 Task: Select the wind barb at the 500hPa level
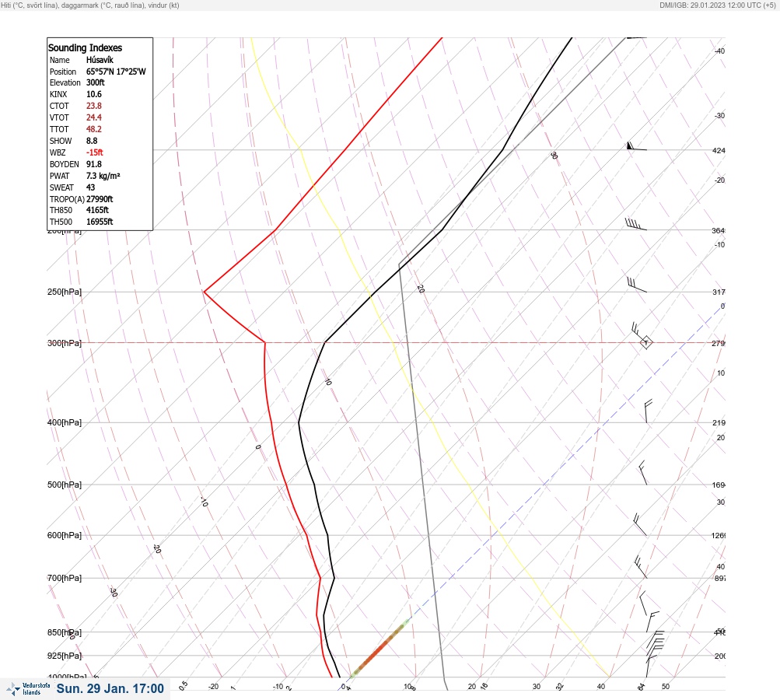click(643, 473)
